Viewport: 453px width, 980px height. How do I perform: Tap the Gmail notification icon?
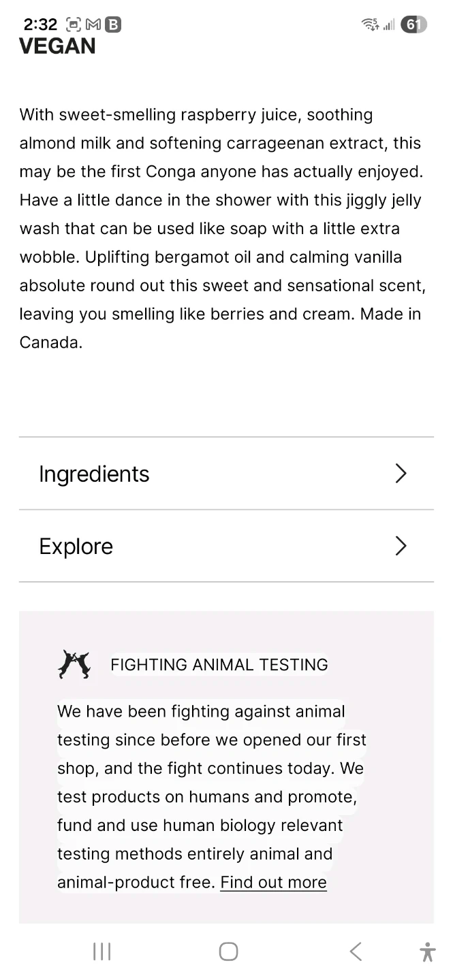pyautogui.click(x=93, y=25)
